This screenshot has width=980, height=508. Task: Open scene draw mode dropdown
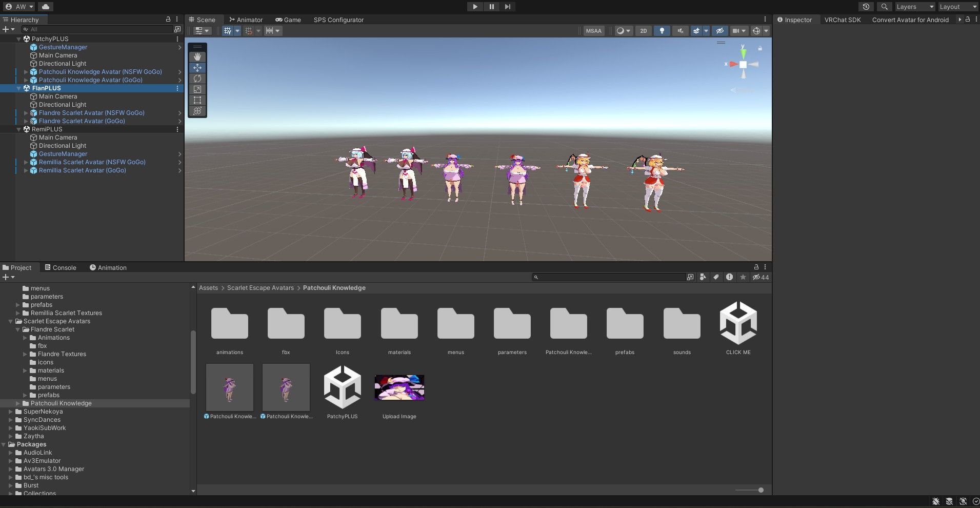tap(624, 31)
